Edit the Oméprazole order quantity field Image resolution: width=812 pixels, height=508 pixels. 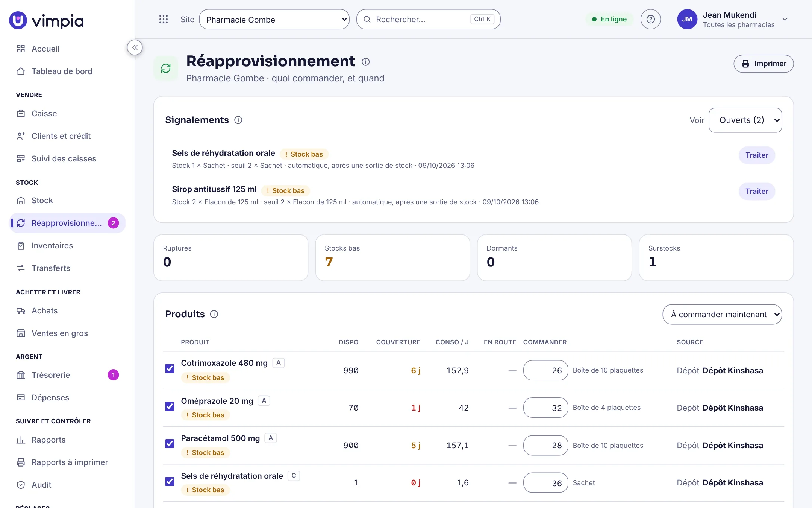pos(545,408)
